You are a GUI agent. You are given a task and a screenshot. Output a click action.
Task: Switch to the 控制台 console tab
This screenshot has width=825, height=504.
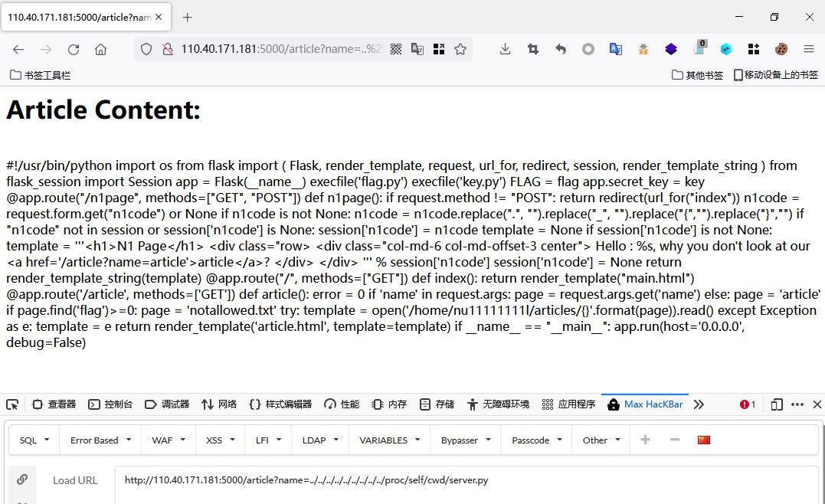(x=110, y=404)
